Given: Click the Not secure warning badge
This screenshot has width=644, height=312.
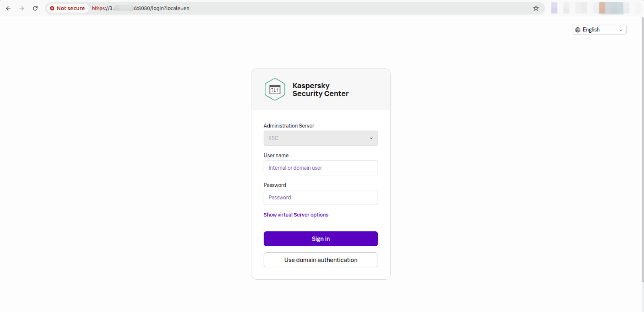Looking at the screenshot, I should tap(67, 8).
